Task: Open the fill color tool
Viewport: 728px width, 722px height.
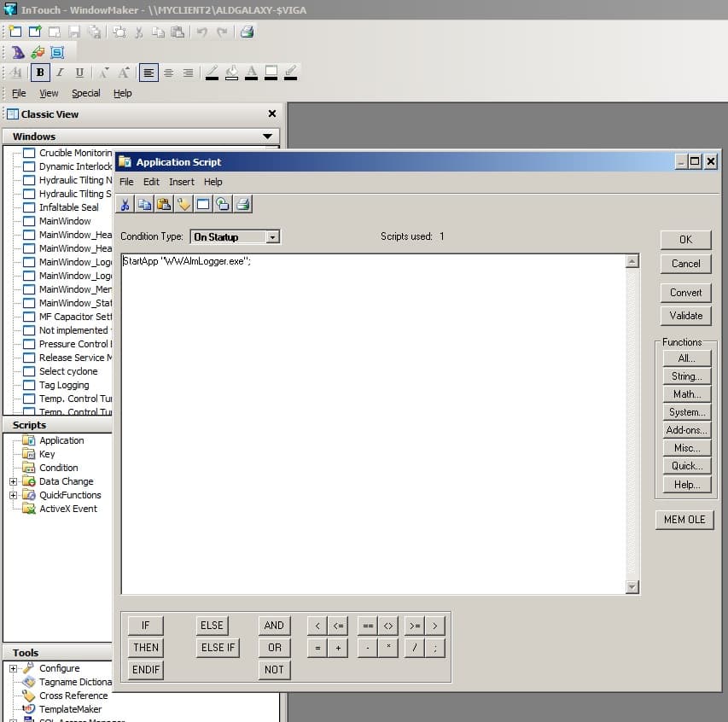Action: [232, 72]
